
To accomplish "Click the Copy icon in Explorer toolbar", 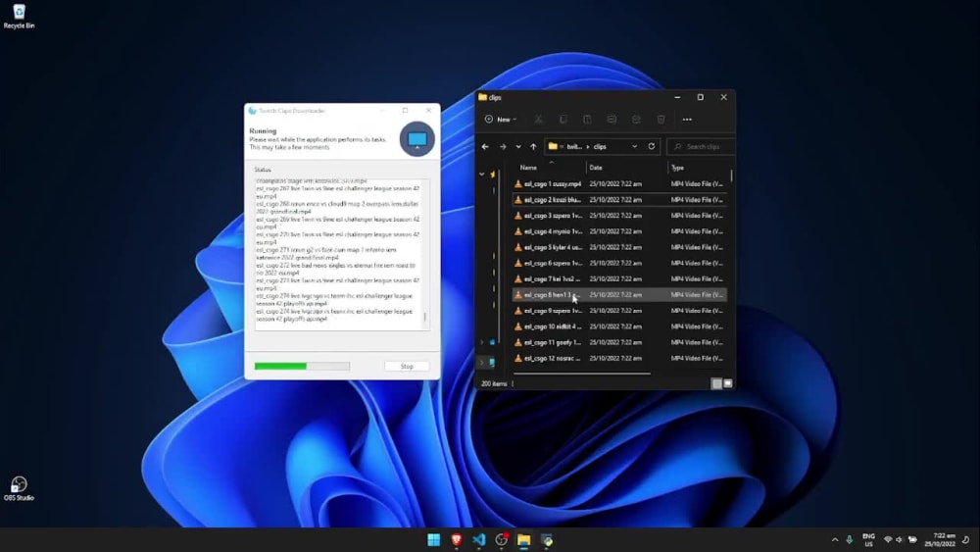I will [x=563, y=120].
